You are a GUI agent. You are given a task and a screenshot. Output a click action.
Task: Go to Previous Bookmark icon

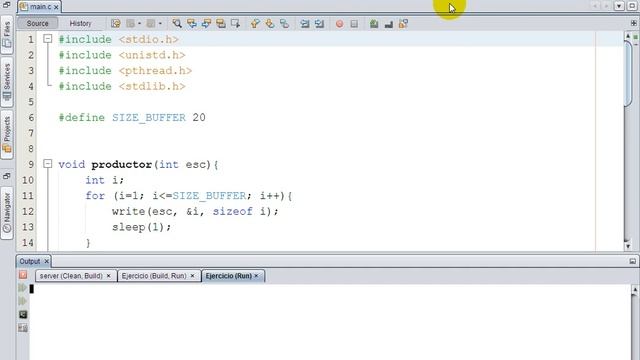pos(255,24)
